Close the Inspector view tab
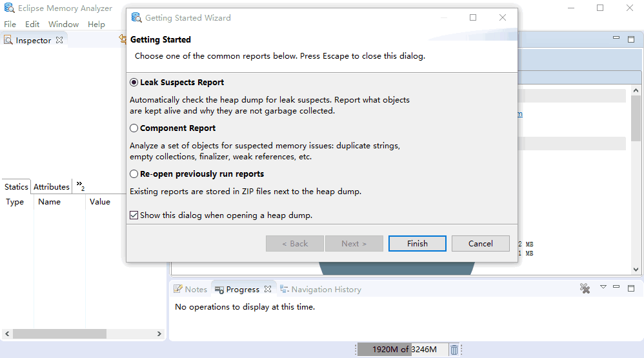Screen dimensions: 644x358 [x=59, y=40]
